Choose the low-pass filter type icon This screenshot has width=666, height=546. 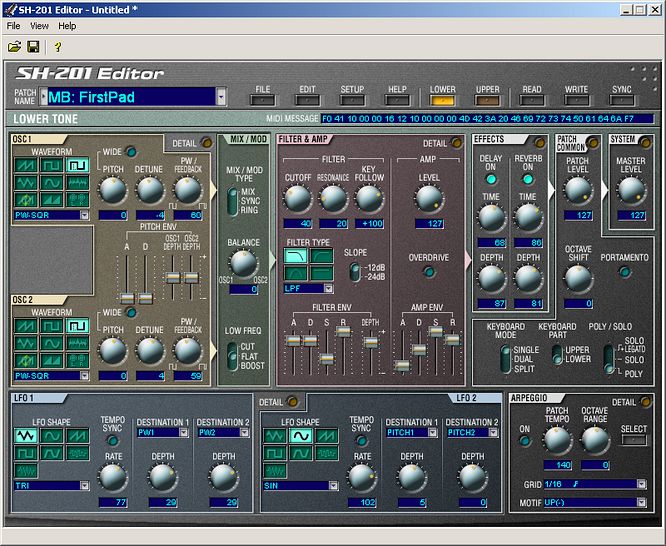tap(296, 256)
